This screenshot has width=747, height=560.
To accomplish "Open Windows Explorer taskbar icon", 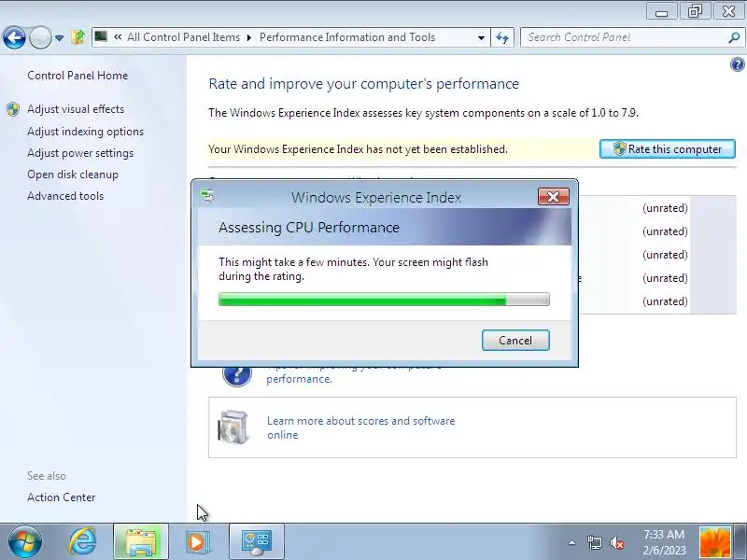I will click(x=141, y=541).
